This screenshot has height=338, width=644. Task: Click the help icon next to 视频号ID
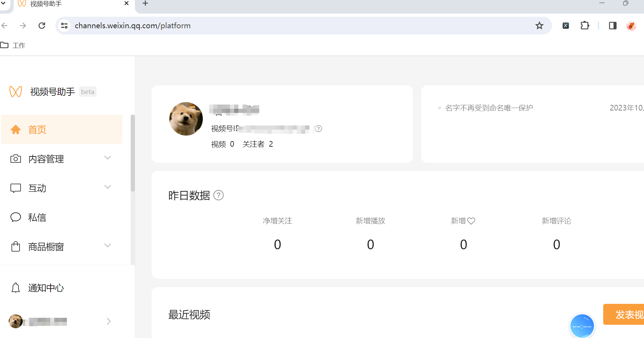[x=319, y=129]
